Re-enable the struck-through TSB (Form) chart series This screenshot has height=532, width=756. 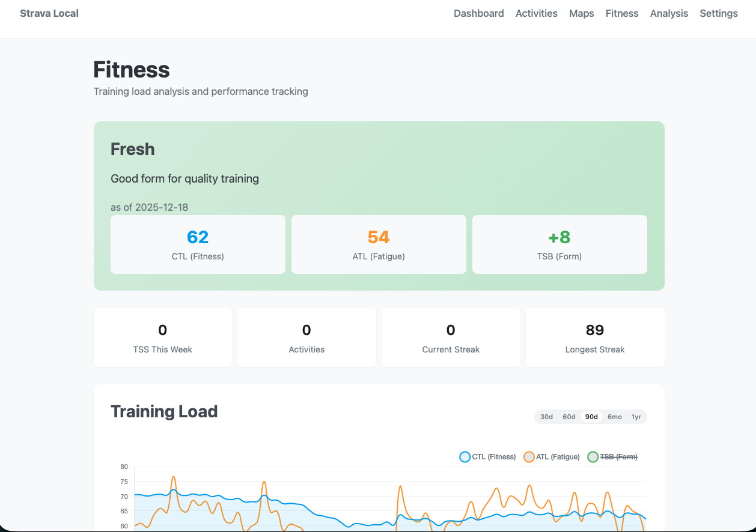593,456
